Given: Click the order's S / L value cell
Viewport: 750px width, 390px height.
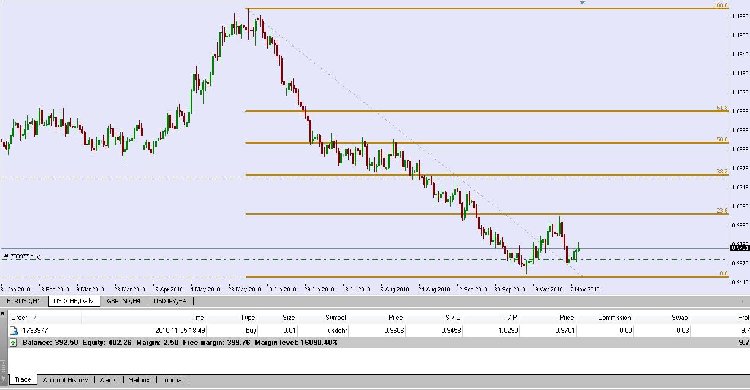Looking at the screenshot, I should tap(452, 330).
